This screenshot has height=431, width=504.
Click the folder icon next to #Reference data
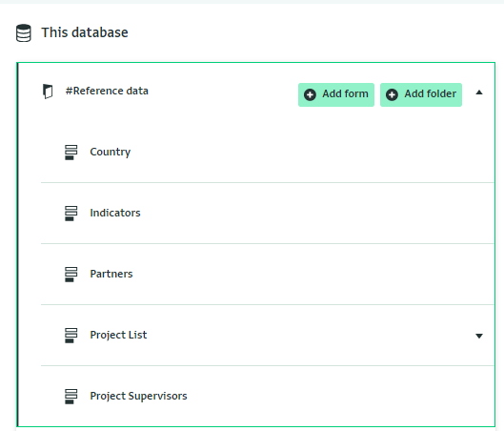pos(48,92)
